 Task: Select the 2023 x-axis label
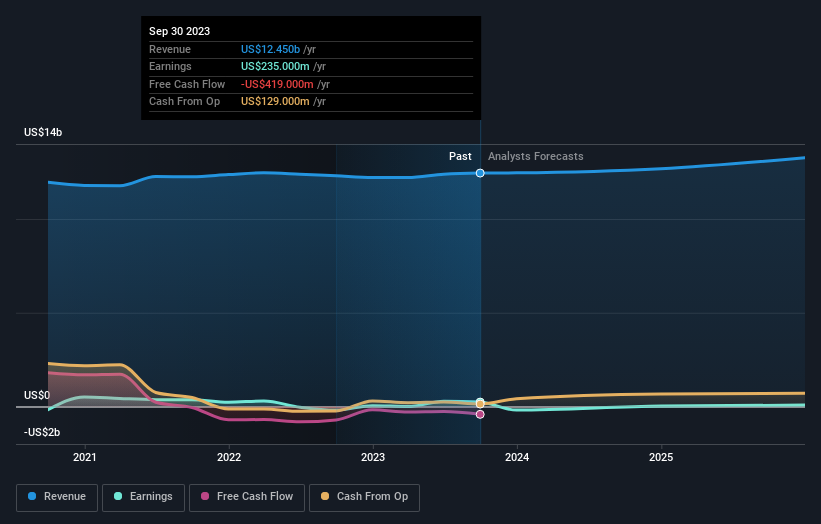(373, 457)
